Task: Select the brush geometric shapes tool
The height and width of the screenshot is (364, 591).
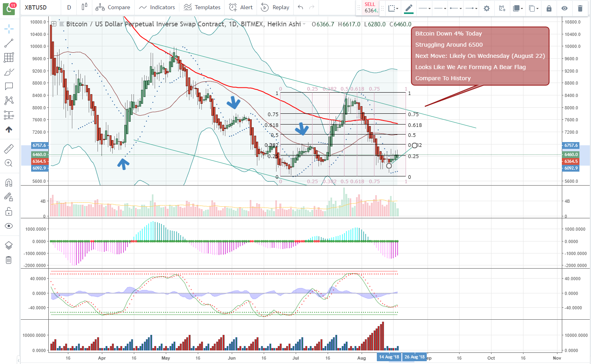Action: pos(9,72)
